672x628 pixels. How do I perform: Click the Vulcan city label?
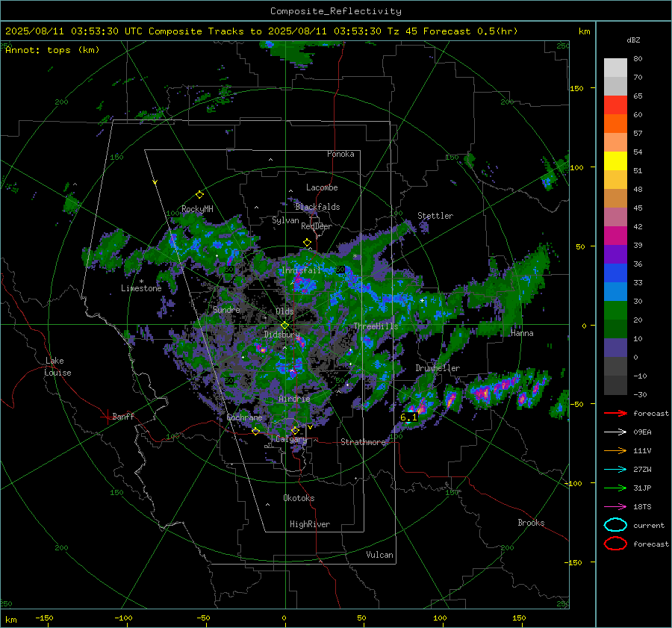pyautogui.click(x=380, y=555)
